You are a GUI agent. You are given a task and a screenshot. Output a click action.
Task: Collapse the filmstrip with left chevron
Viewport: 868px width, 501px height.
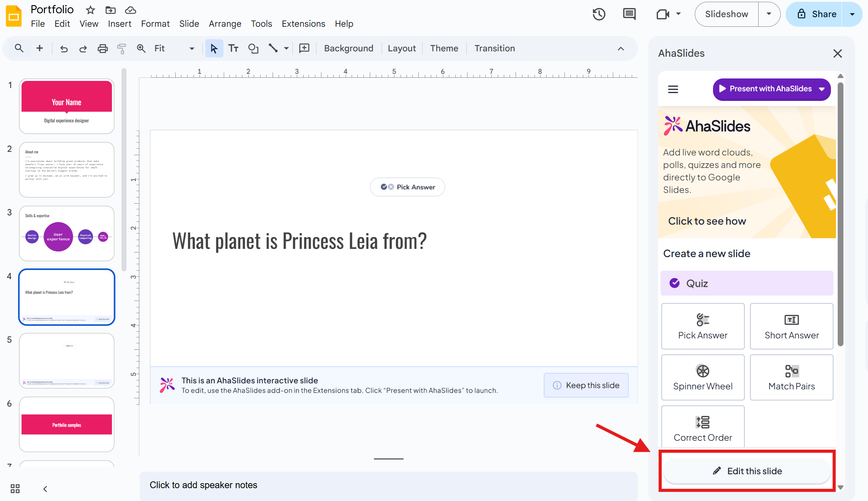pyautogui.click(x=45, y=489)
